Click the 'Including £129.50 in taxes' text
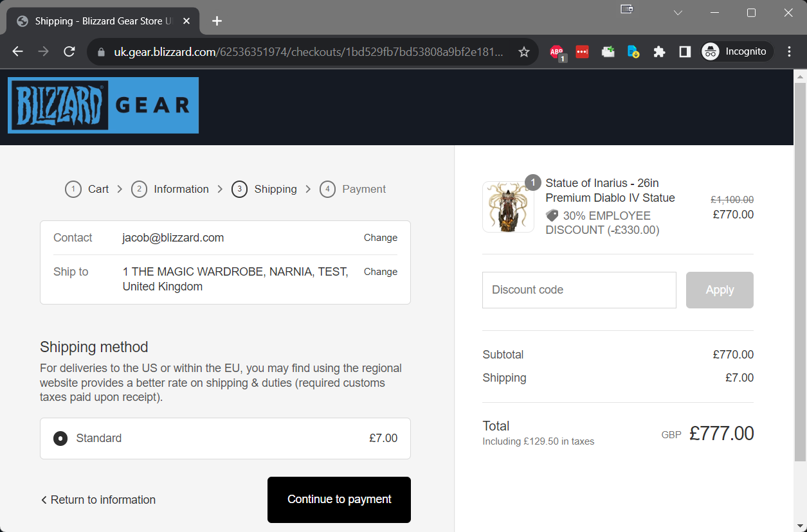Viewport: 807px width, 532px height. [538, 442]
